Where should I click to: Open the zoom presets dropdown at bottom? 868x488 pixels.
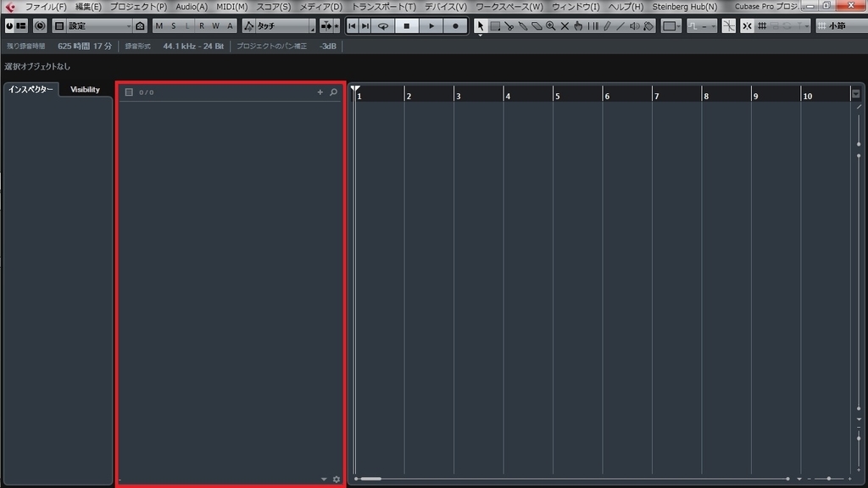[799, 479]
